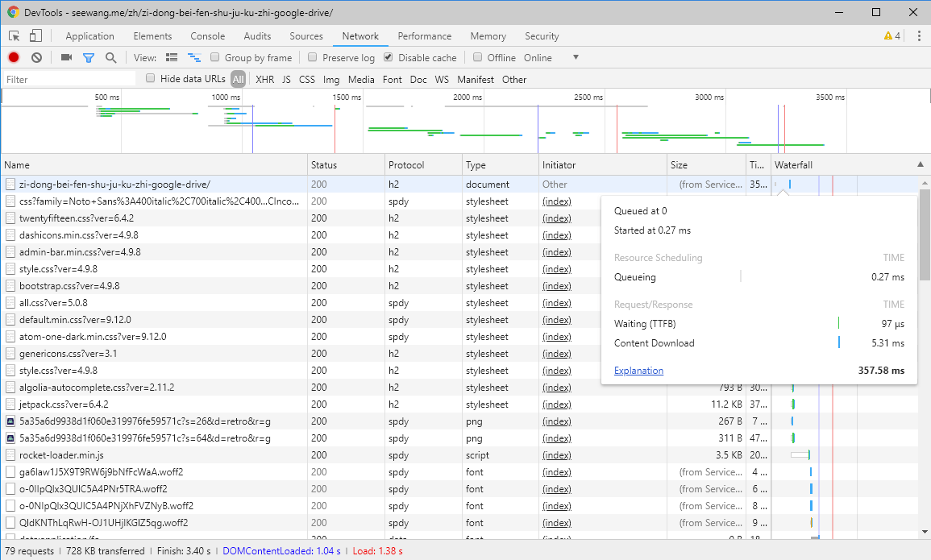
Task: Switch to large request rows view
Action: click(x=172, y=57)
